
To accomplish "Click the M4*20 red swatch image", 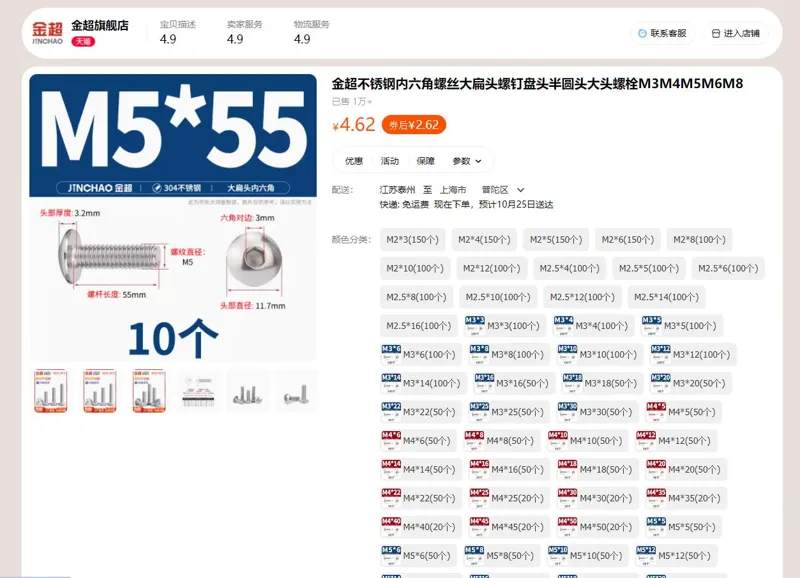I will tap(656, 469).
